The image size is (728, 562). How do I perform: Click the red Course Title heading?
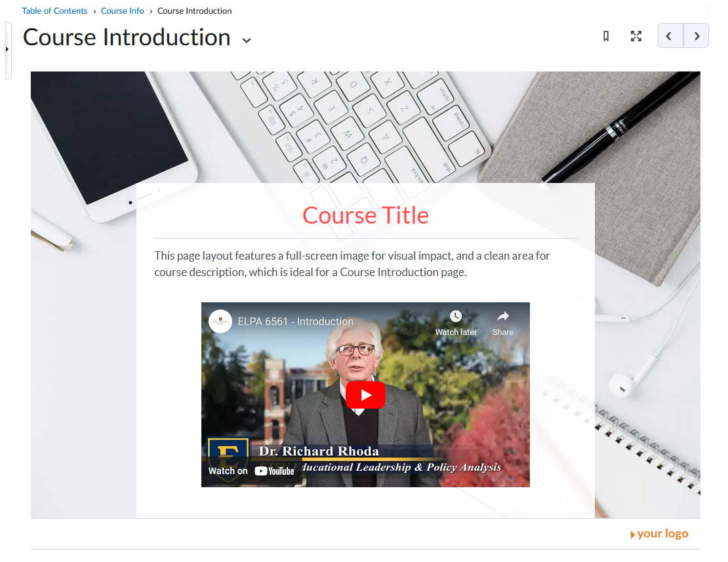pos(365,215)
